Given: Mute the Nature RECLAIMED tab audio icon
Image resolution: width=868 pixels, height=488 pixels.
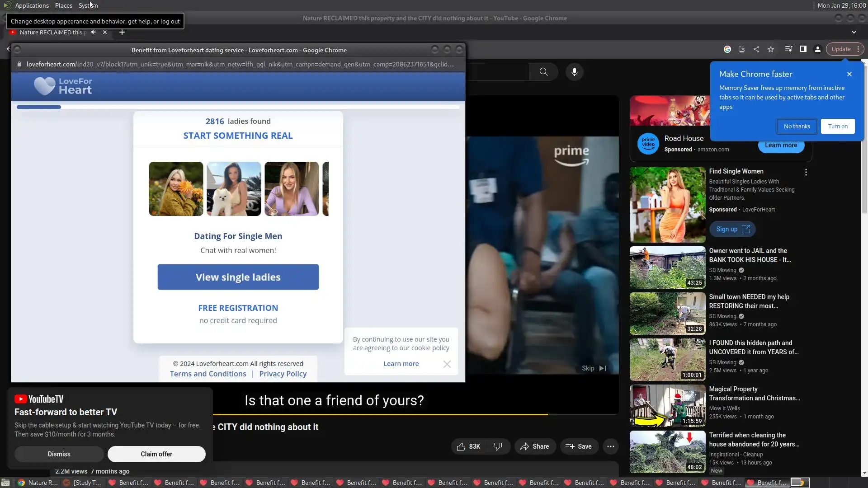Looking at the screenshot, I should [x=93, y=32].
